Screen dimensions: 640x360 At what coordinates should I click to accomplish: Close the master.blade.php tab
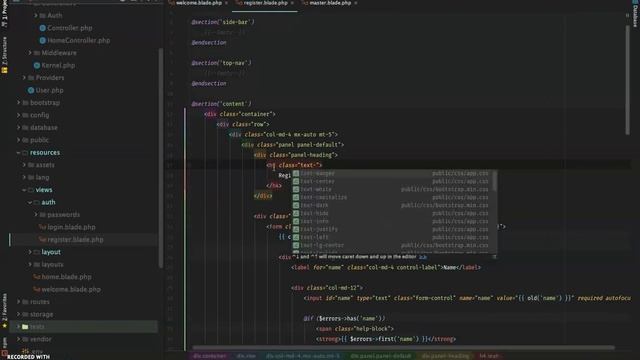(x=356, y=3)
